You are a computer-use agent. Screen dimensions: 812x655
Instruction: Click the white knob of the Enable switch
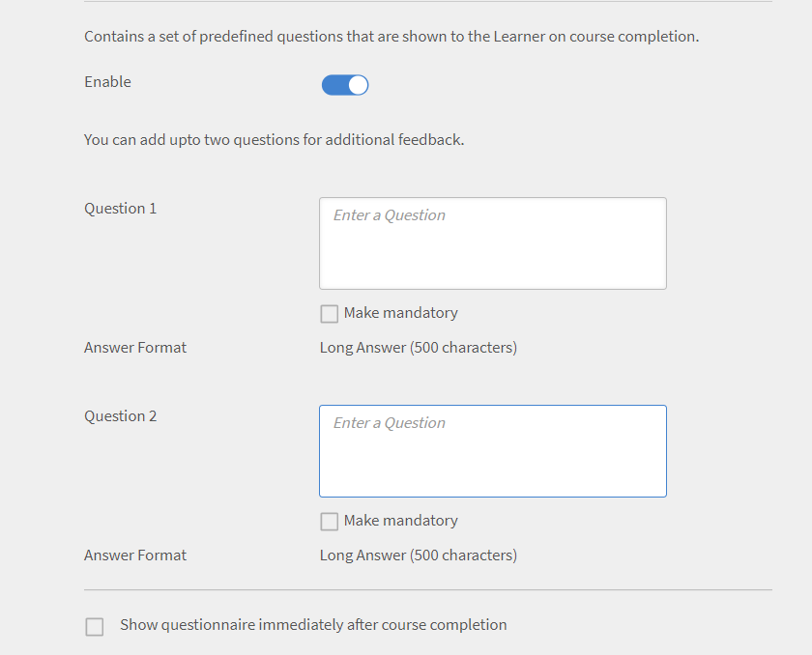358,85
